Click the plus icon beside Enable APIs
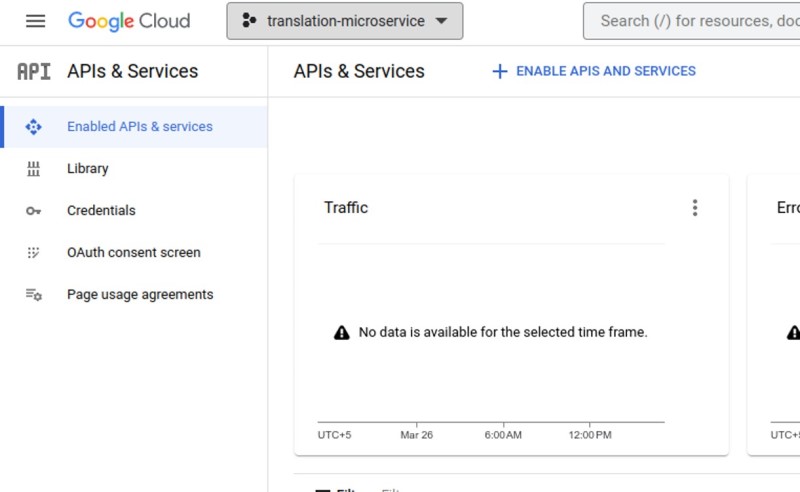Screen dimensions: 800x492 coord(500,71)
